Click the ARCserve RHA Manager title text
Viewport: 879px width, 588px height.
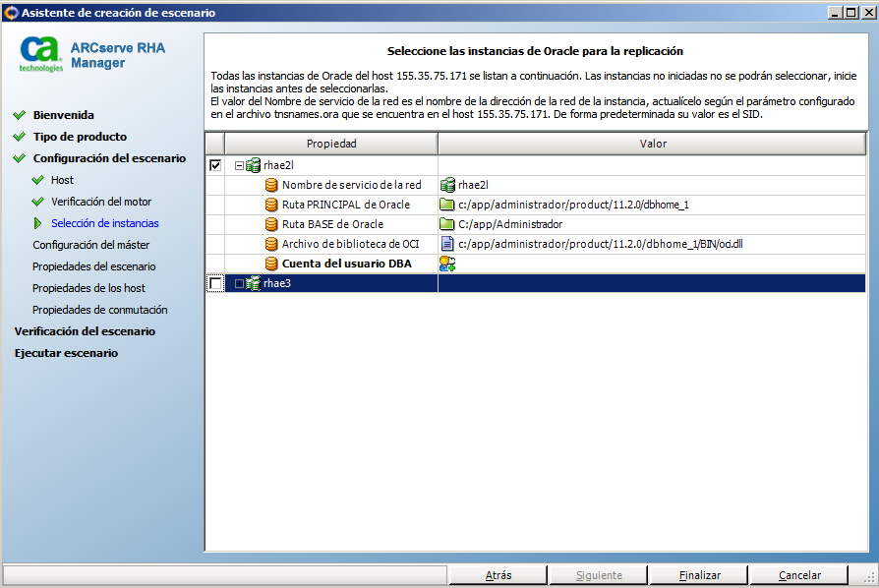(118, 55)
